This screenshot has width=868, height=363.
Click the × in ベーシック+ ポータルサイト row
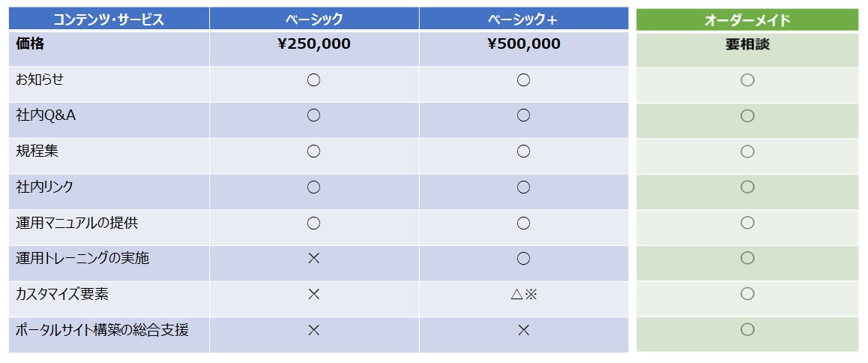pos(524,331)
